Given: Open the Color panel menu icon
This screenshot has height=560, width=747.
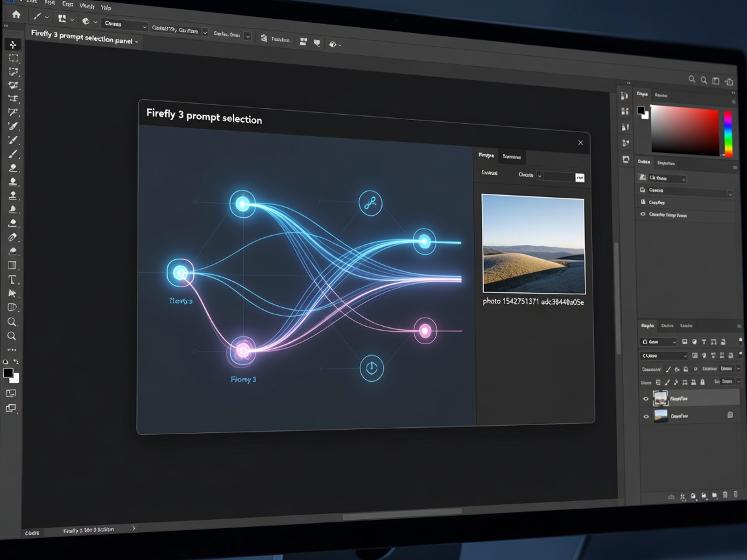Looking at the screenshot, I should [x=734, y=101].
